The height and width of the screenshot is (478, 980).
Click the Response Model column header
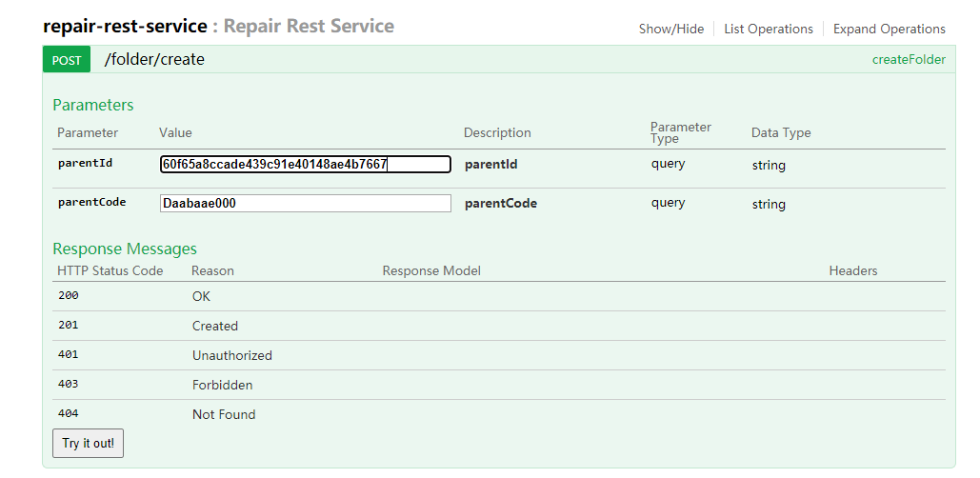[431, 270]
